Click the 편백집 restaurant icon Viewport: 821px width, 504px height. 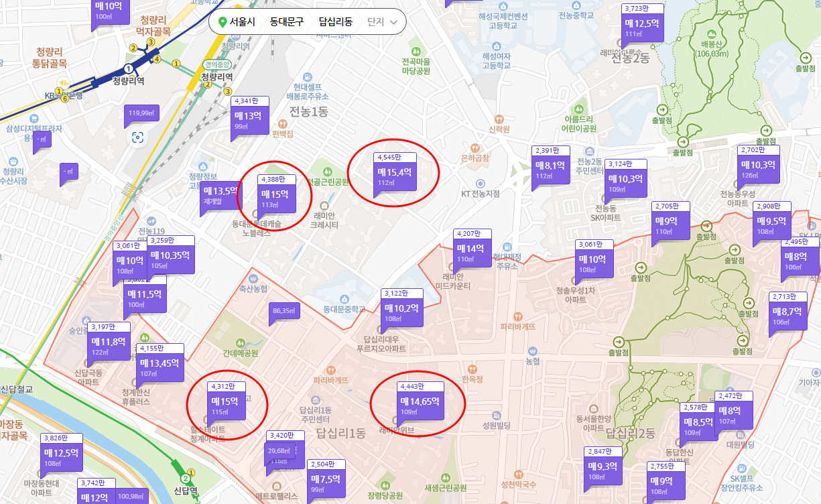pos(283,123)
